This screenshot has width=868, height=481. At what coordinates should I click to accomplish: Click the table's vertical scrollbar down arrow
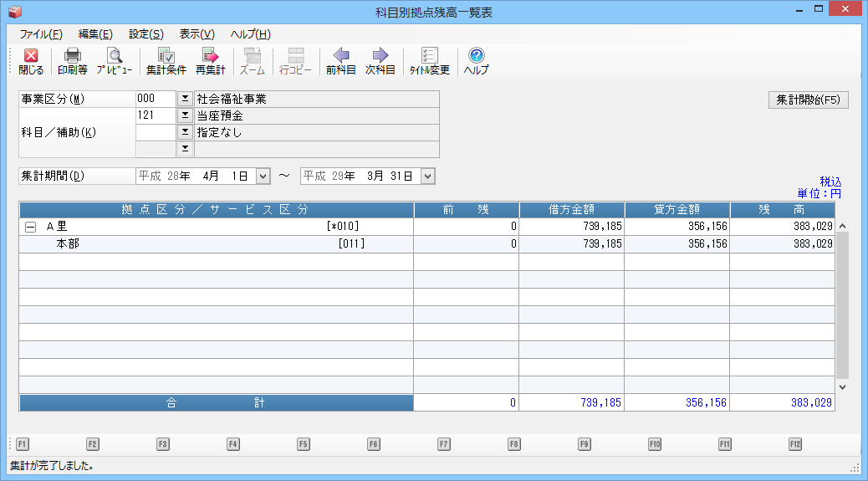842,387
